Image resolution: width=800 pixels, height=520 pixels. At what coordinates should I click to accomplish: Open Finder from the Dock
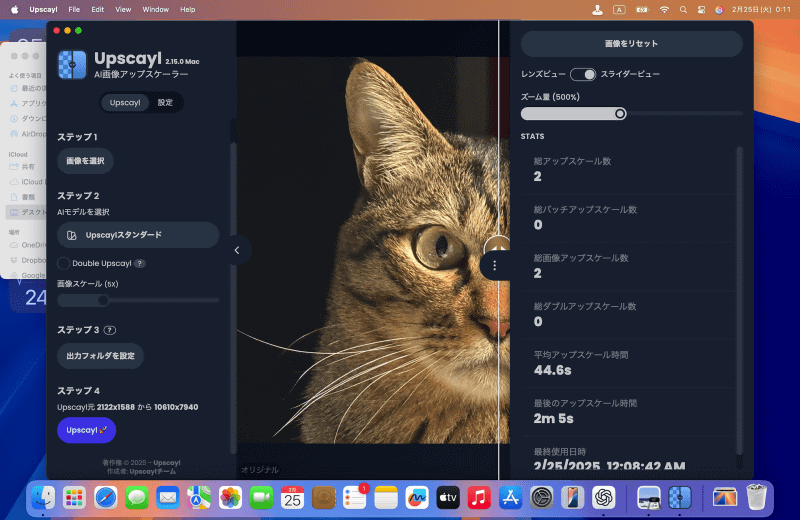point(43,498)
